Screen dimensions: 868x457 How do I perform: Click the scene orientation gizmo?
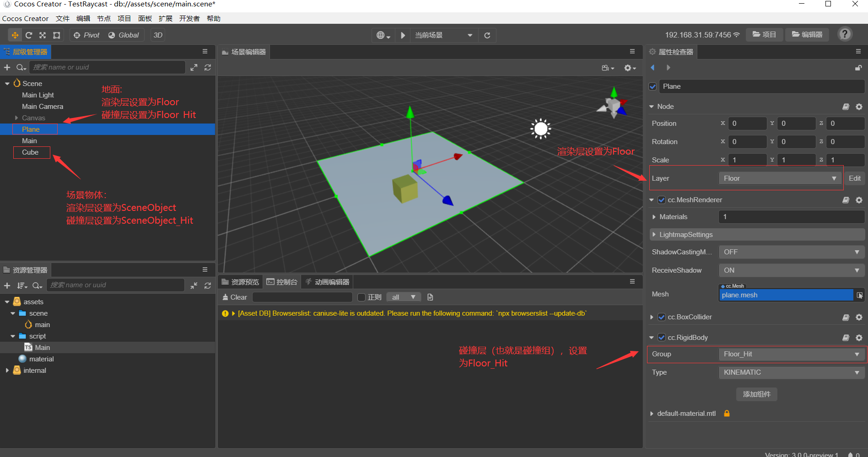pyautogui.click(x=613, y=103)
